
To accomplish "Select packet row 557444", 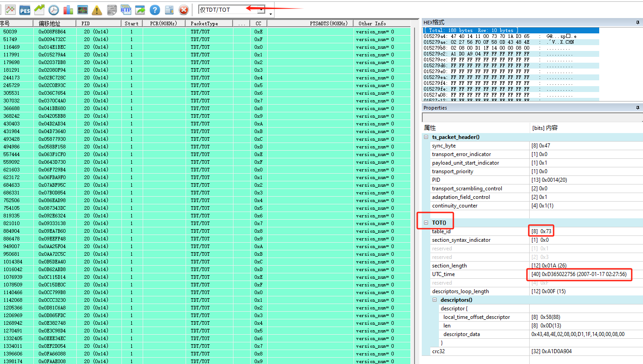I will coord(205,154).
